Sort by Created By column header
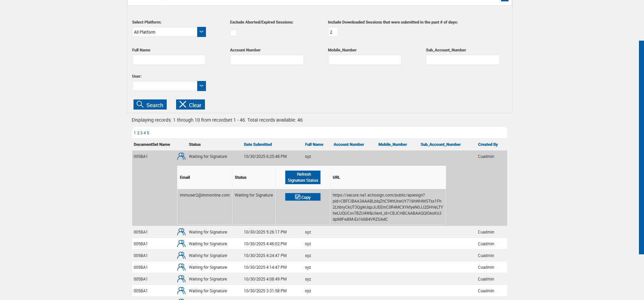 [488, 144]
